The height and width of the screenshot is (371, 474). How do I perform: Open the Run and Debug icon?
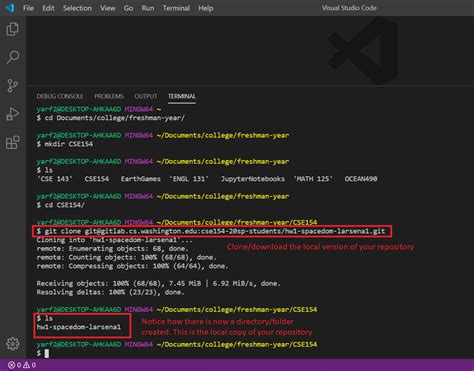(x=13, y=114)
